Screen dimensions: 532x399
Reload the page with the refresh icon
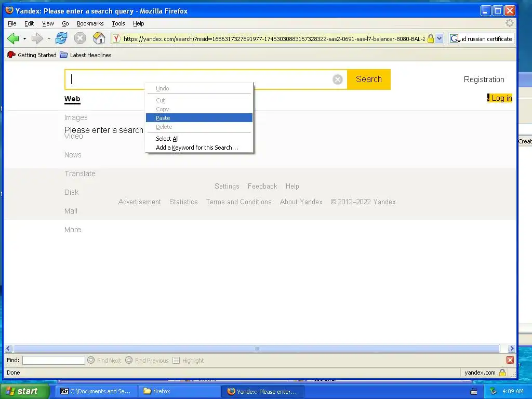(x=61, y=38)
